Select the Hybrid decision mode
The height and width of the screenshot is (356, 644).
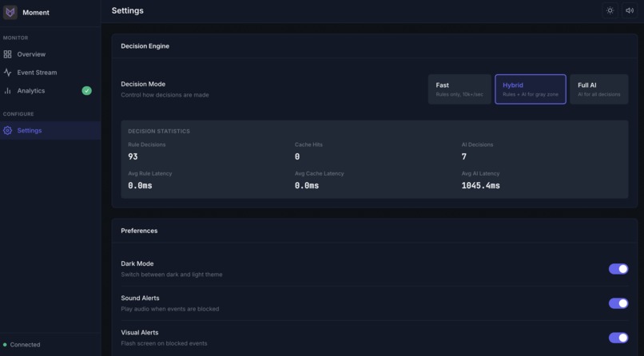click(531, 89)
